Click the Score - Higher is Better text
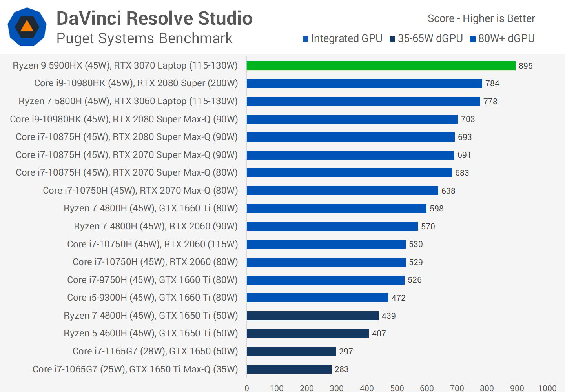The height and width of the screenshot is (392, 565). point(481,18)
